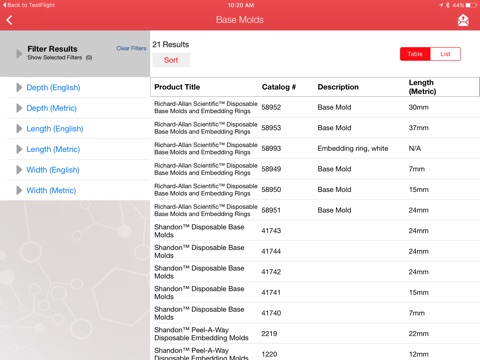Select catalog number 58951
The height and width of the screenshot is (360, 480).
click(271, 210)
